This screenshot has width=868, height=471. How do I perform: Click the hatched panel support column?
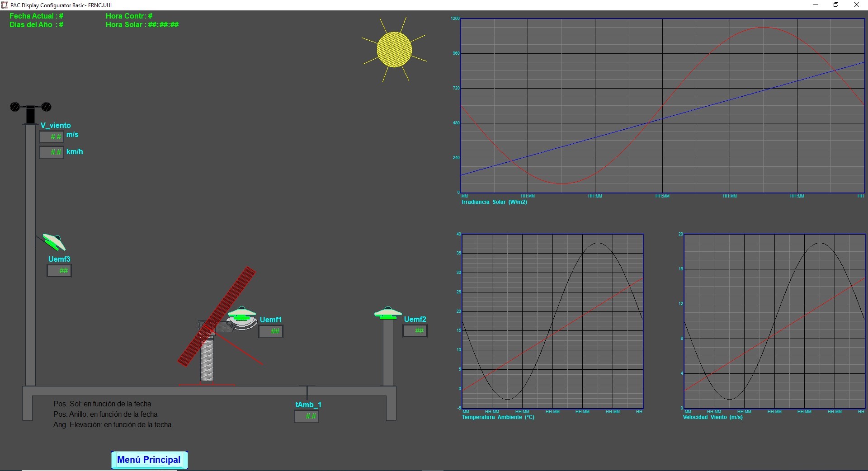tap(207, 359)
